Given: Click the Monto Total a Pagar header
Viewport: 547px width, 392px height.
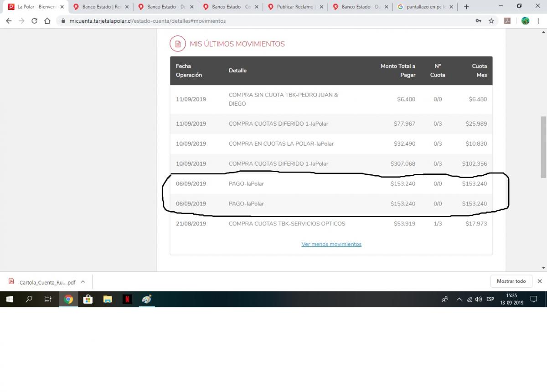Looking at the screenshot, I should [398, 71].
